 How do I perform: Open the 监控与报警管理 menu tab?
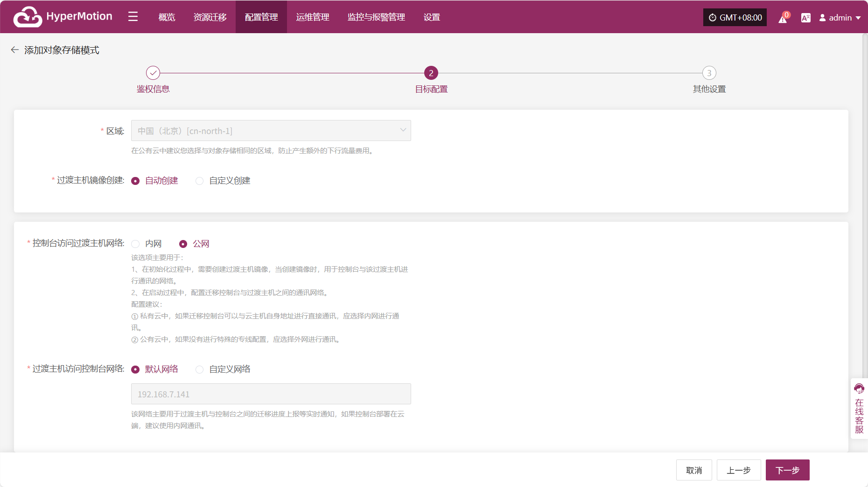tap(376, 17)
